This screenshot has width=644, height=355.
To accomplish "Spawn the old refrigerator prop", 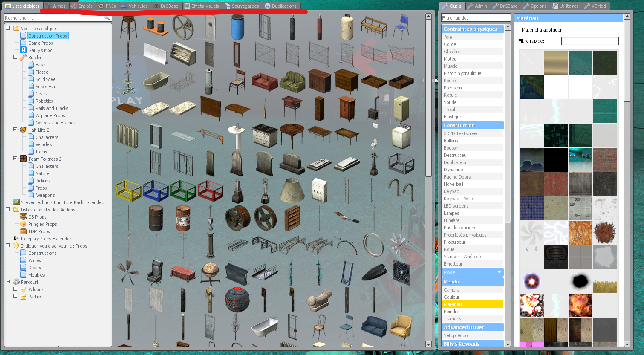I will pyautogui.click(x=401, y=109).
